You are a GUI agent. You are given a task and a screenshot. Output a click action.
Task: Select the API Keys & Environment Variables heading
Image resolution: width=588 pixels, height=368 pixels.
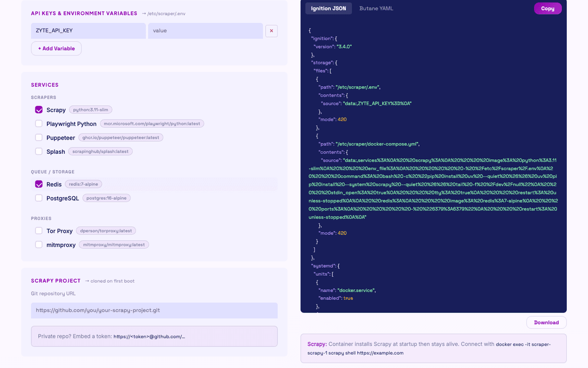pos(84,13)
